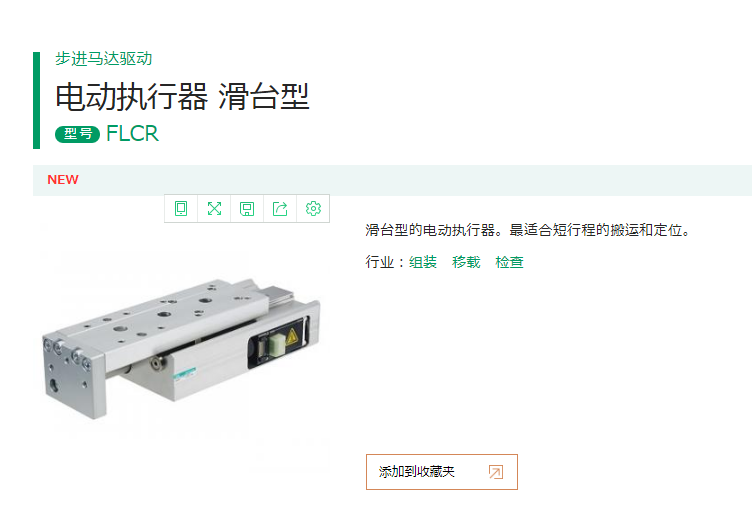Click the black connector port on the actuator image
Image resolution: width=752 pixels, height=511 pixels.
click(x=278, y=344)
